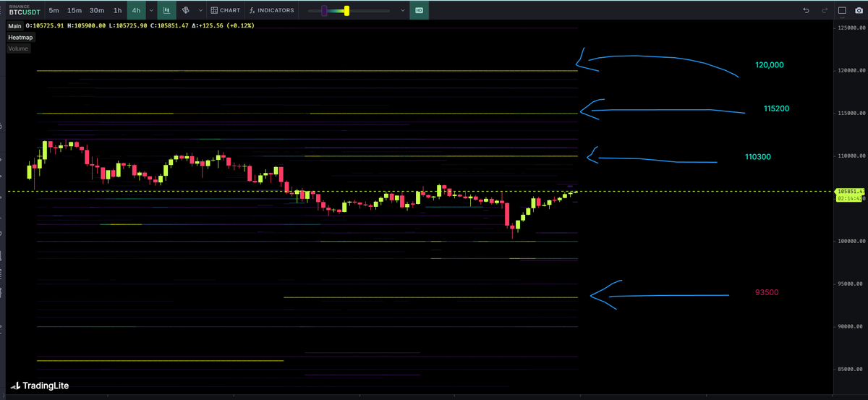This screenshot has height=400, width=868.
Task: Open the layout selector square icon
Action: coord(842,10)
